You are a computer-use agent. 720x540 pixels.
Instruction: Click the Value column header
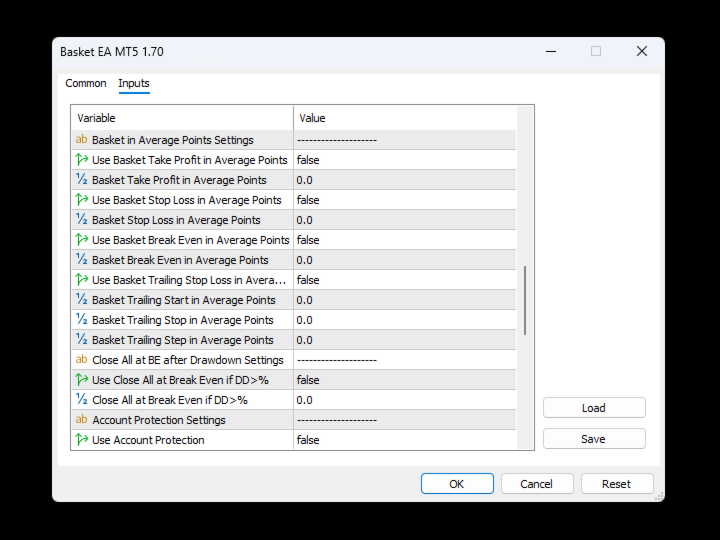pyautogui.click(x=405, y=118)
